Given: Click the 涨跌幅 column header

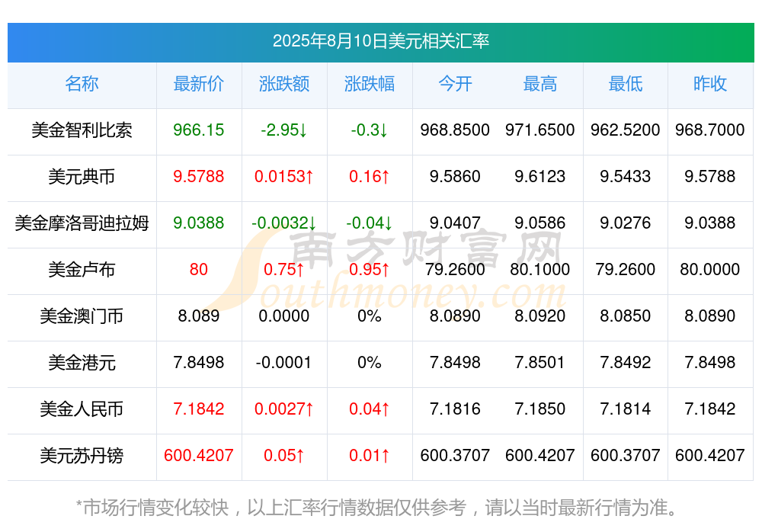Looking at the screenshot, I should (x=370, y=84).
